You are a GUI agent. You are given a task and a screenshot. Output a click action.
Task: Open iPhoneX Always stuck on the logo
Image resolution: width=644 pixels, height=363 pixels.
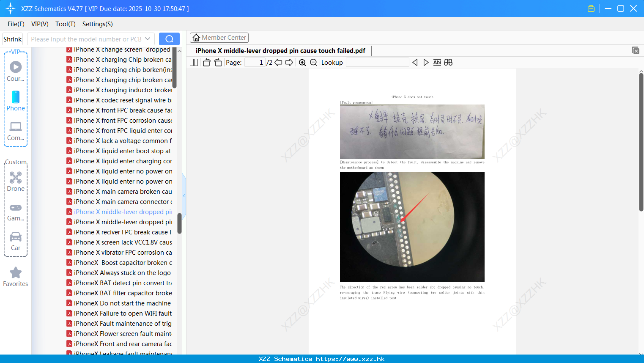tap(119, 273)
